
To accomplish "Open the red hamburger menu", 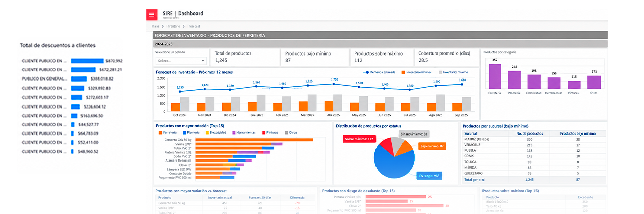I will coord(152,15).
